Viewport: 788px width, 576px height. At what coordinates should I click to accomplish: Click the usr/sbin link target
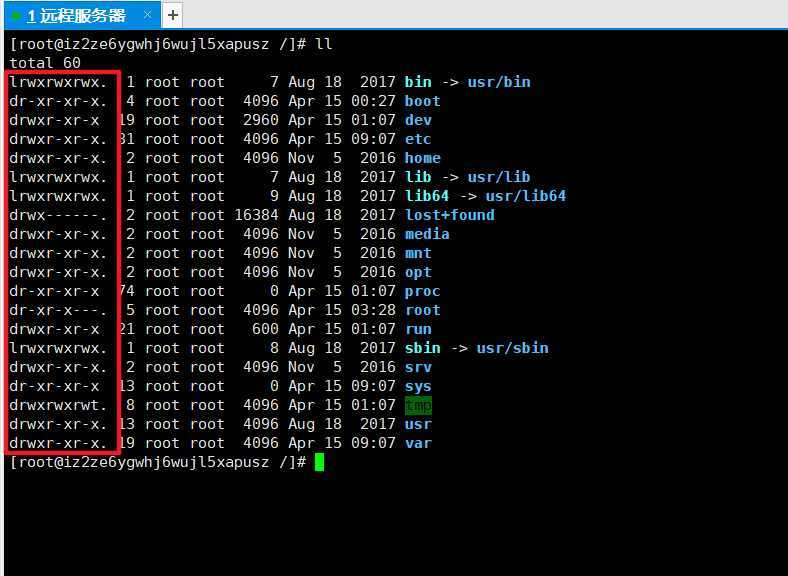tap(512, 348)
